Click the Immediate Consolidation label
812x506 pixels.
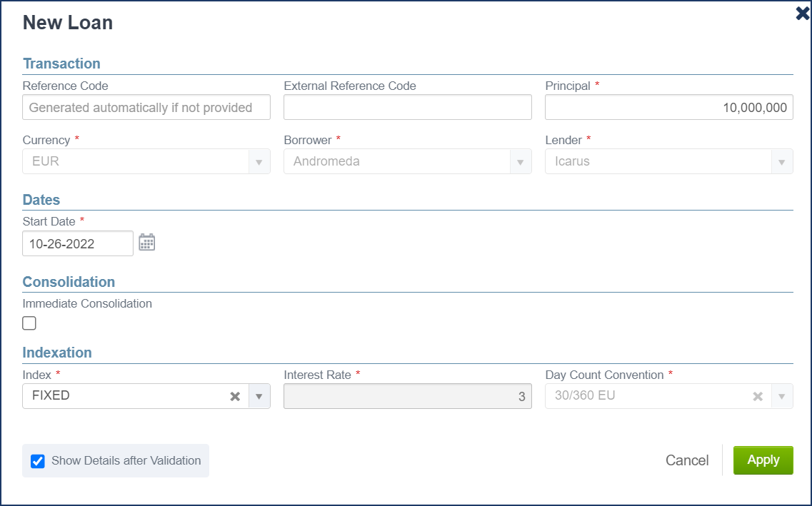tap(87, 303)
